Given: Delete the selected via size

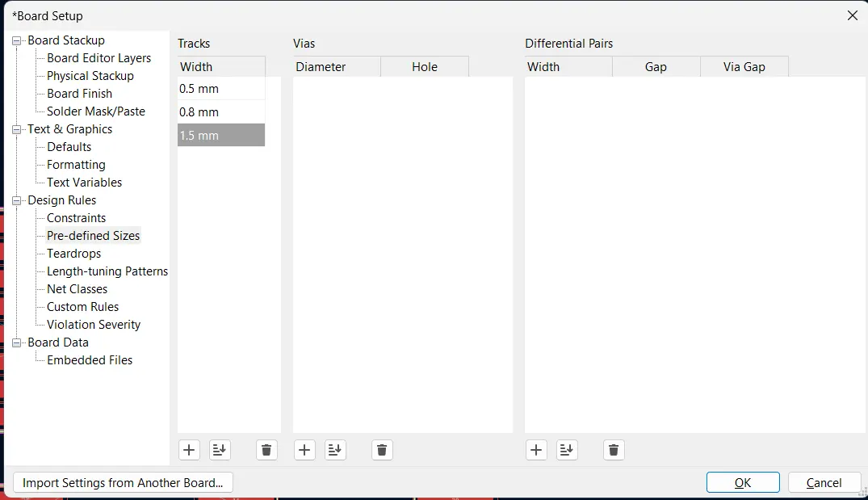Looking at the screenshot, I should (381, 450).
